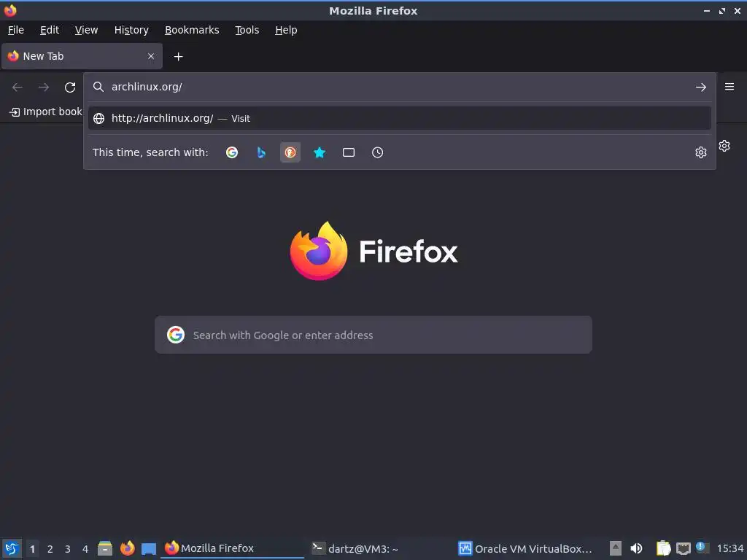747x560 pixels.
Task: Open the Tools menu
Action: click(247, 30)
